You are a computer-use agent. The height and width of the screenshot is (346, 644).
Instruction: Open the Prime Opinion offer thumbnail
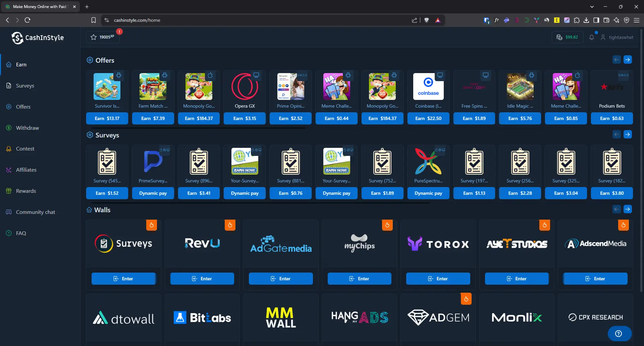pyautogui.click(x=291, y=86)
